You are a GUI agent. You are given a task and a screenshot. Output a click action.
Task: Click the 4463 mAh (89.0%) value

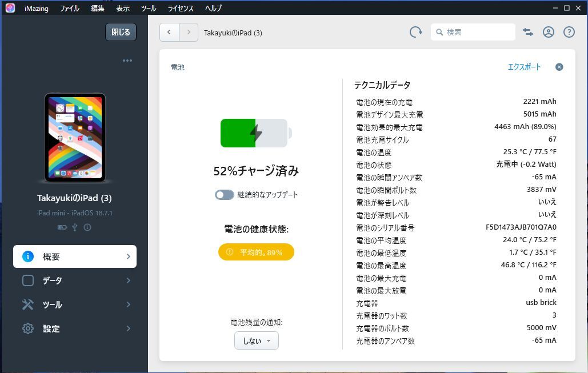click(525, 127)
